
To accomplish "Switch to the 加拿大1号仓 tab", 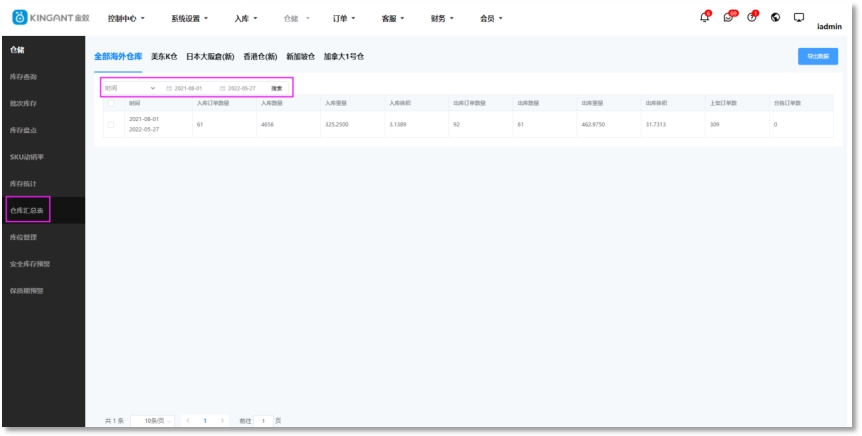I will 344,57.
